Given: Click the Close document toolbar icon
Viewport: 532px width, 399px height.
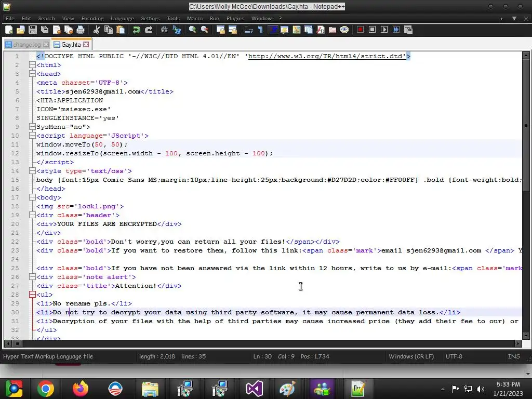Looking at the screenshot, I should [x=57, y=30].
